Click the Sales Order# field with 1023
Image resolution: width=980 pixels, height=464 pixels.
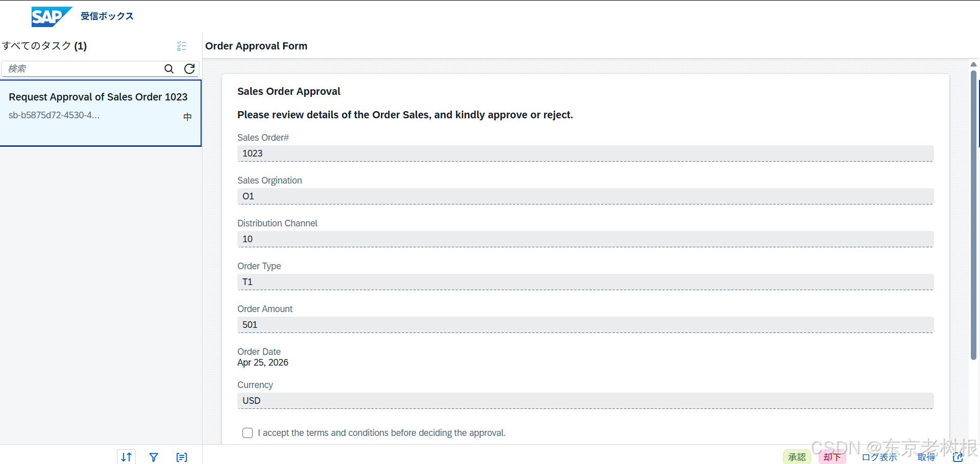point(585,153)
